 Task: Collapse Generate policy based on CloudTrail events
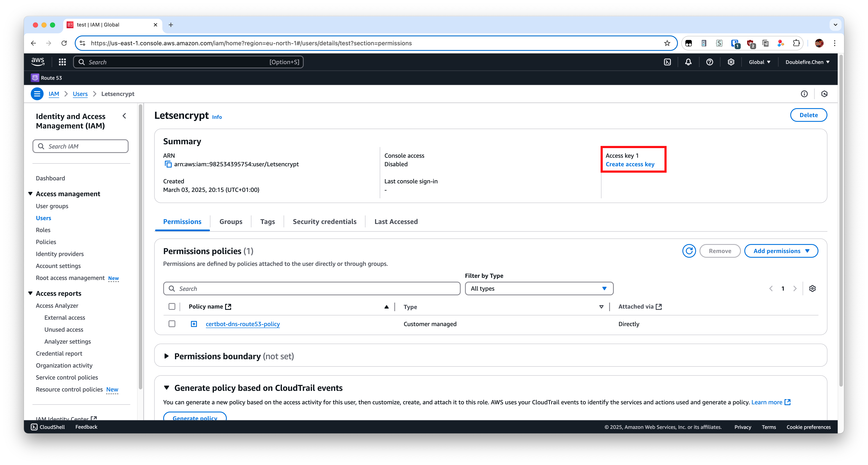coord(166,388)
